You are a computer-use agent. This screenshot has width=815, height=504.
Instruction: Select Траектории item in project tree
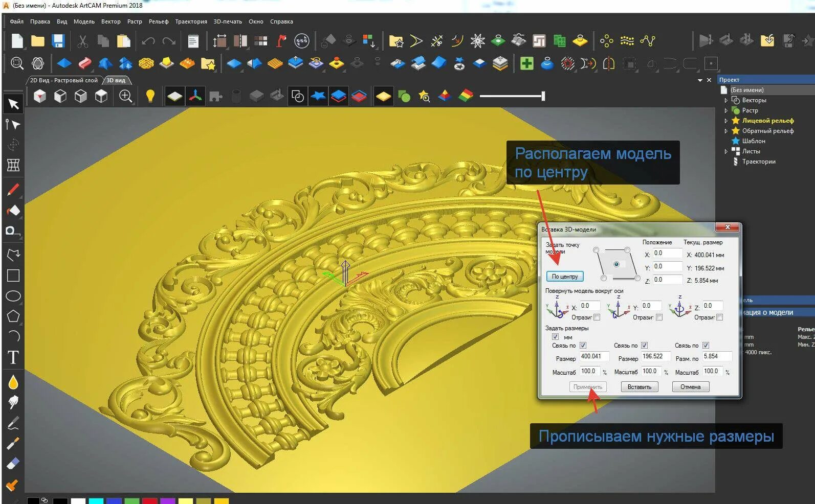tap(759, 162)
